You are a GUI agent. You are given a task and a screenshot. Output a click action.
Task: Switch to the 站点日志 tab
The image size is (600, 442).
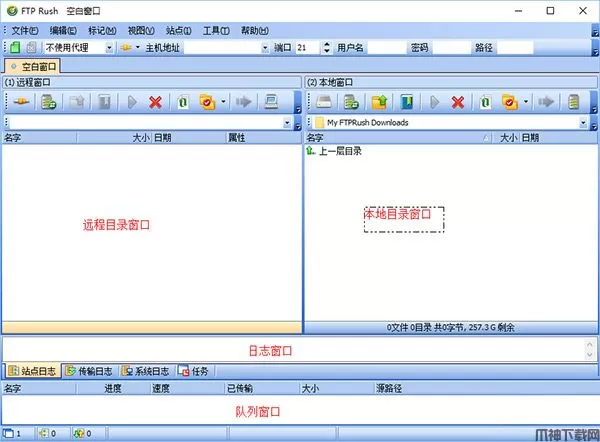pyautogui.click(x=33, y=371)
